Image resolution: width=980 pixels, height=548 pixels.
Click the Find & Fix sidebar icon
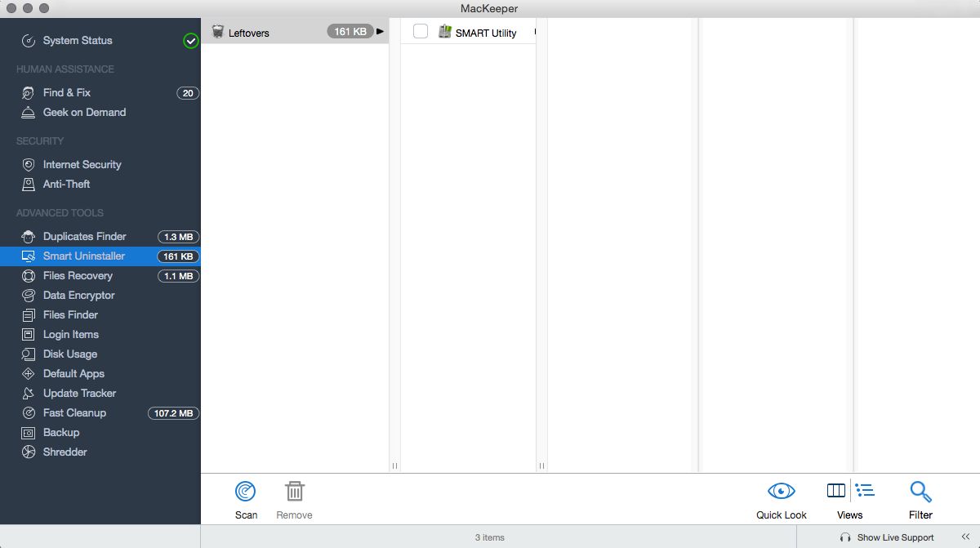29,92
